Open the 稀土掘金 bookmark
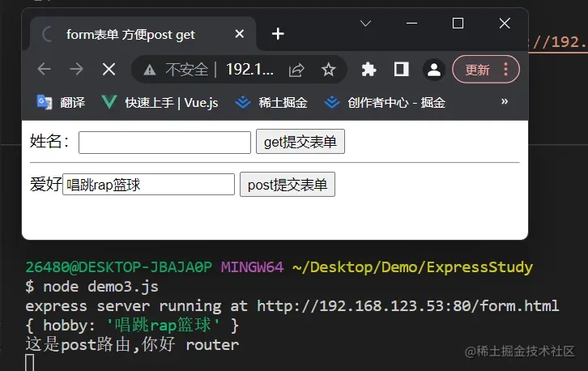 [271, 102]
